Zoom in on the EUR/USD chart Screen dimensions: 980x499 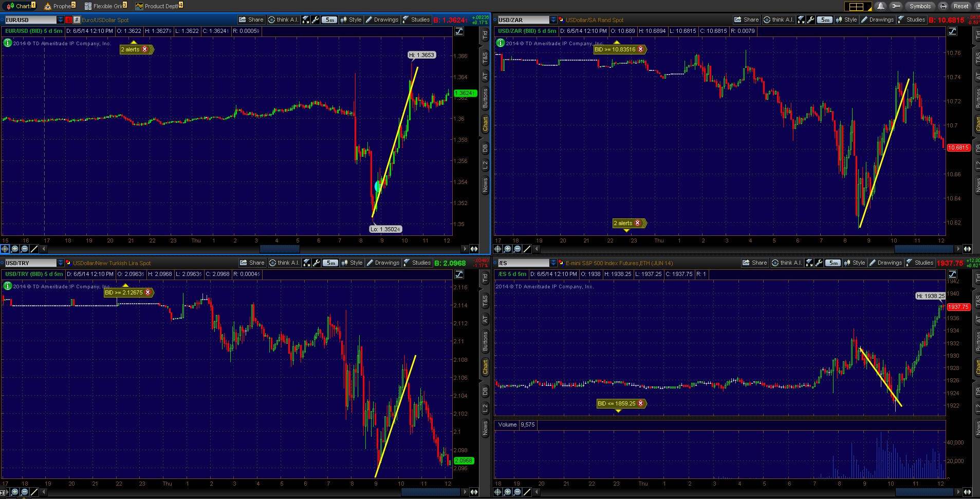15,249
